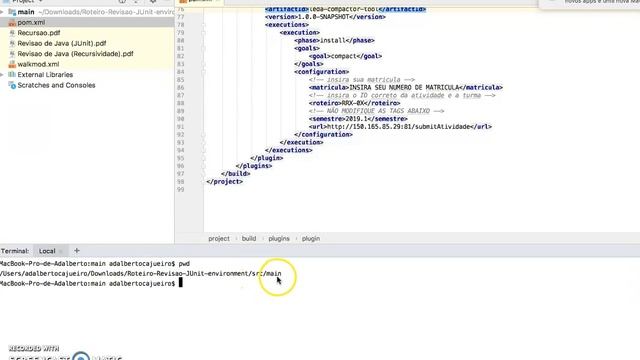Screen dimensions: 640x360
Task: Collapse the configuration block on line 84
Action: 203,72
